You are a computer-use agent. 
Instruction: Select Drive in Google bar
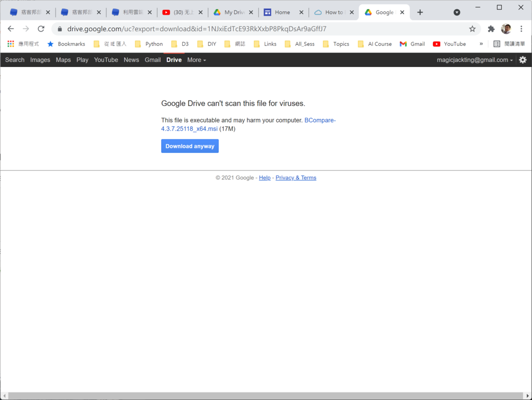pyautogui.click(x=174, y=60)
